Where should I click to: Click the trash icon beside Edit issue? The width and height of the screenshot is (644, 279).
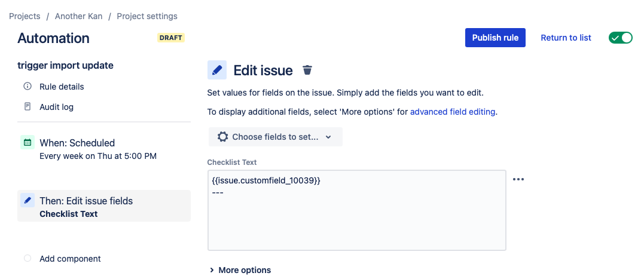coord(307,70)
